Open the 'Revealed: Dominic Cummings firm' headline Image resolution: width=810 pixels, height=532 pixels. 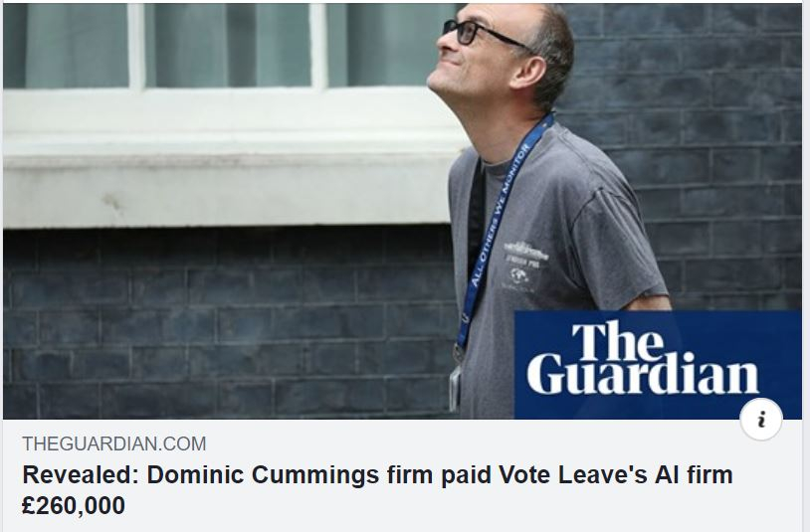tap(377, 489)
